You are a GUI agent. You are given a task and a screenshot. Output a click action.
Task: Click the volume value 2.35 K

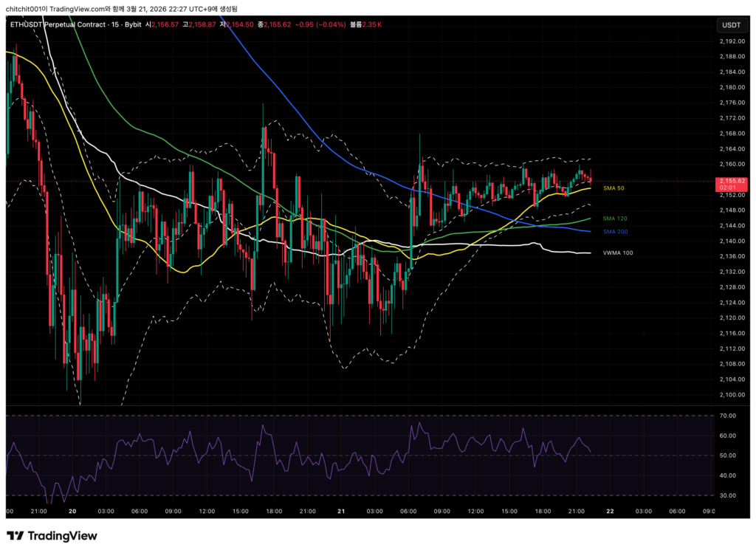point(374,24)
